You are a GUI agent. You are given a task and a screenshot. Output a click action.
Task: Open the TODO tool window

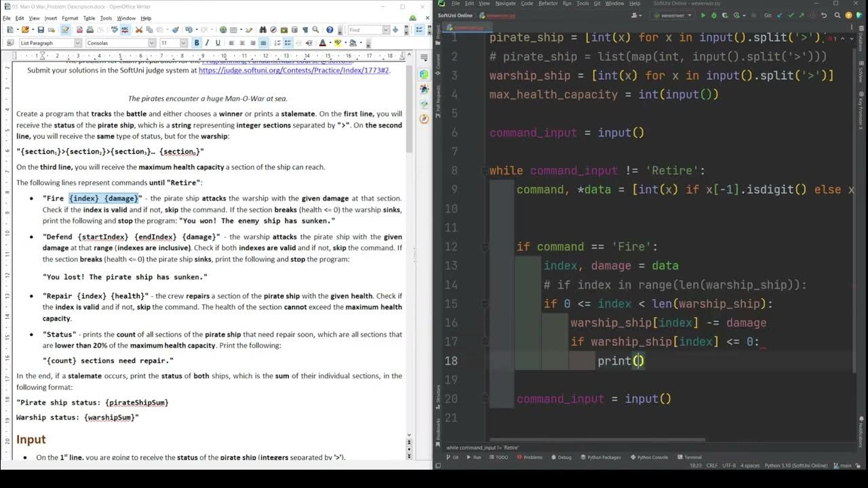tap(498, 457)
